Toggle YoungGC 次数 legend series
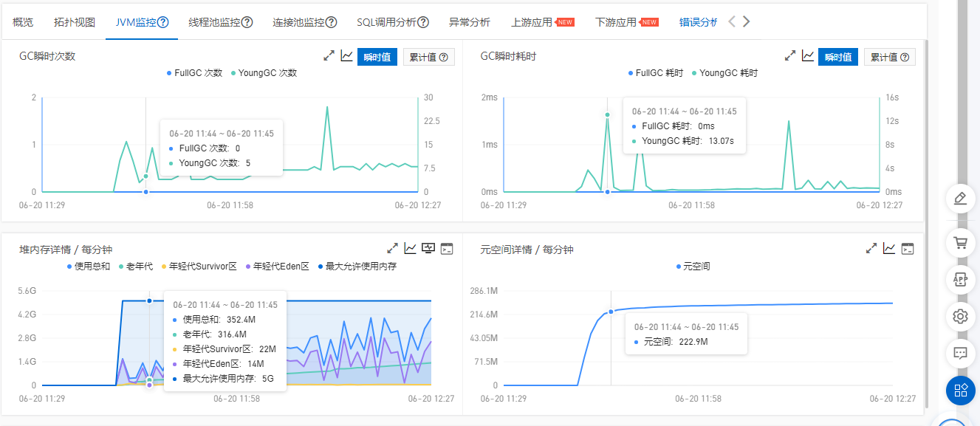Viewport: 980px width, 426px height. click(x=264, y=73)
